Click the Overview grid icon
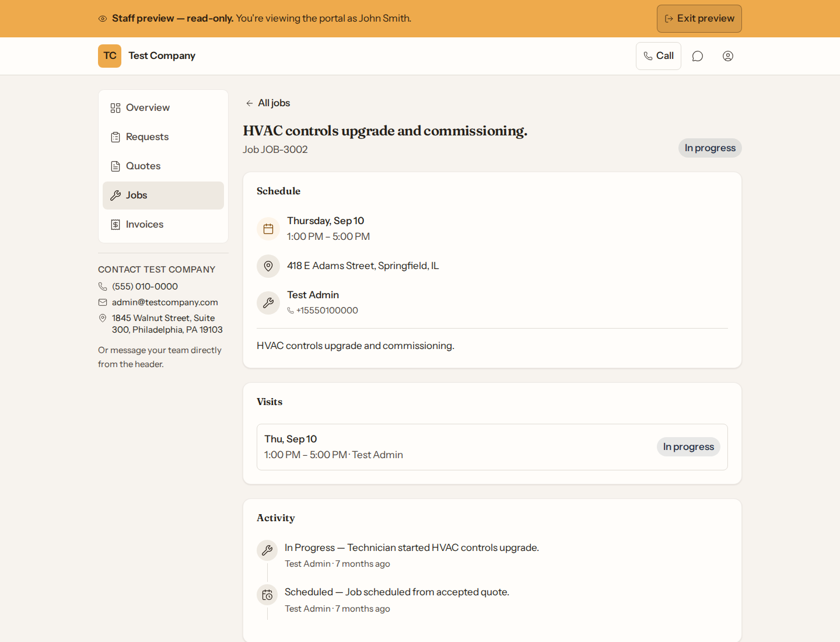This screenshot has width=840, height=642. (x=116, y=108)
